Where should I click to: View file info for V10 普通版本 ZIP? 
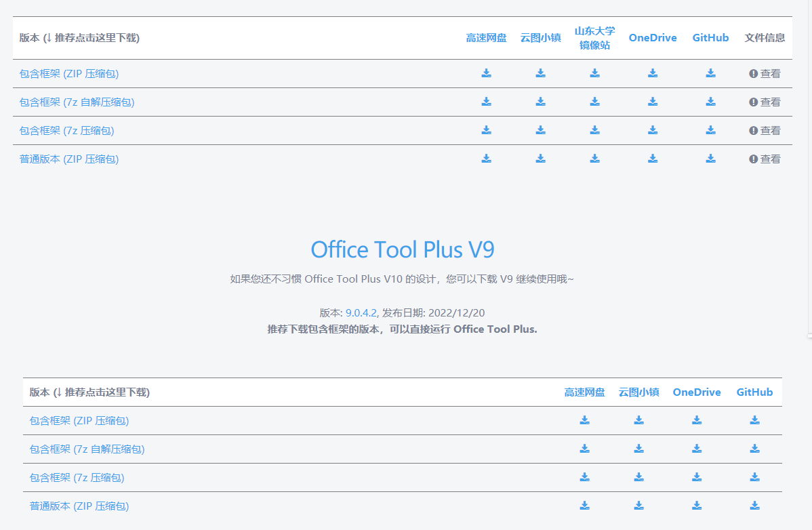coord(765,159)
